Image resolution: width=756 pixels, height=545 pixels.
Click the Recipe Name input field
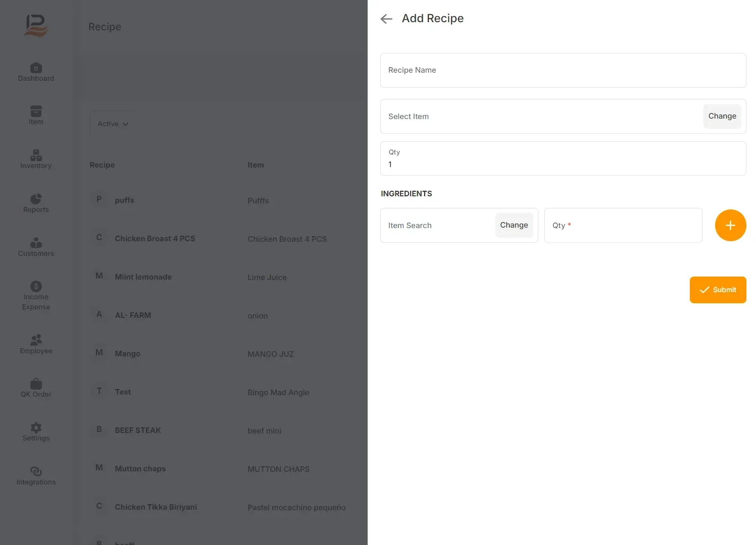coord(563,70)
